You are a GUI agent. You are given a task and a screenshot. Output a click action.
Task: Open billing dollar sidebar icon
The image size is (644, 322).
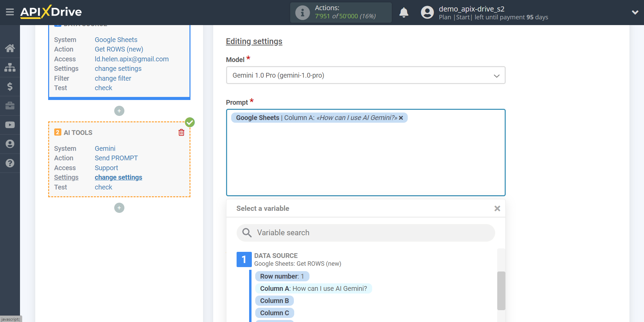click(10, 86)
